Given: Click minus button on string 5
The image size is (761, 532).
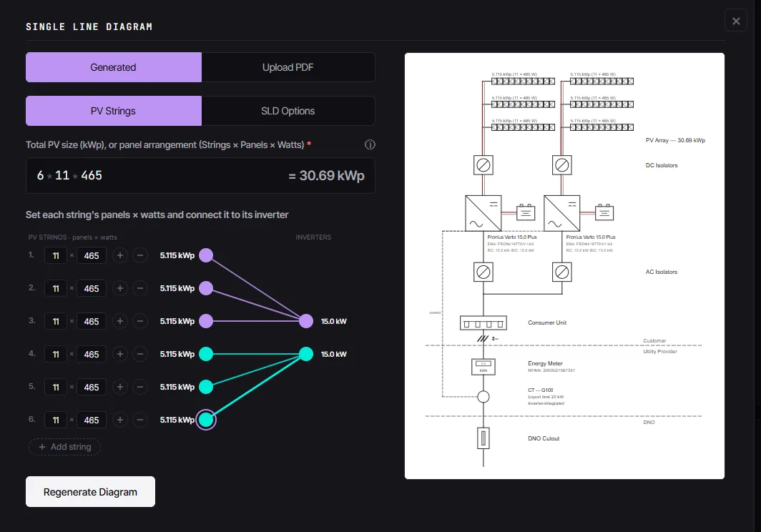Looking at the screenshot, I should [x=140, y=388].
